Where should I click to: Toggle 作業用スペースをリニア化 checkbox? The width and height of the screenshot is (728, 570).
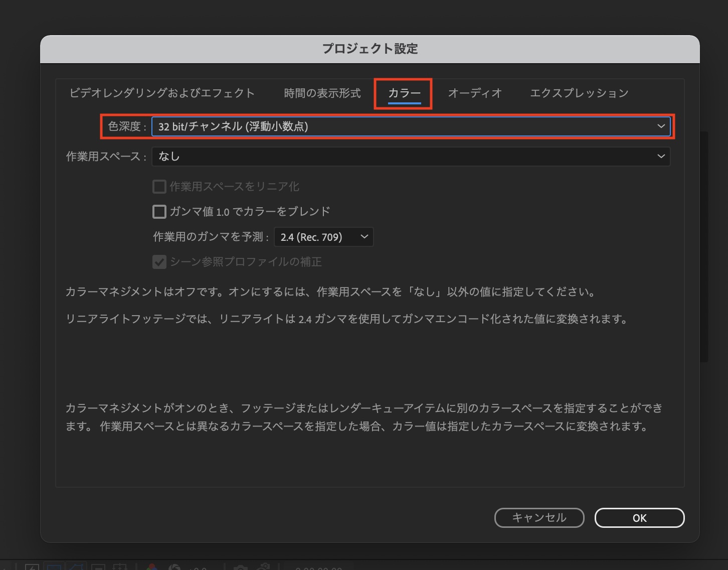[x=159, y=187]
